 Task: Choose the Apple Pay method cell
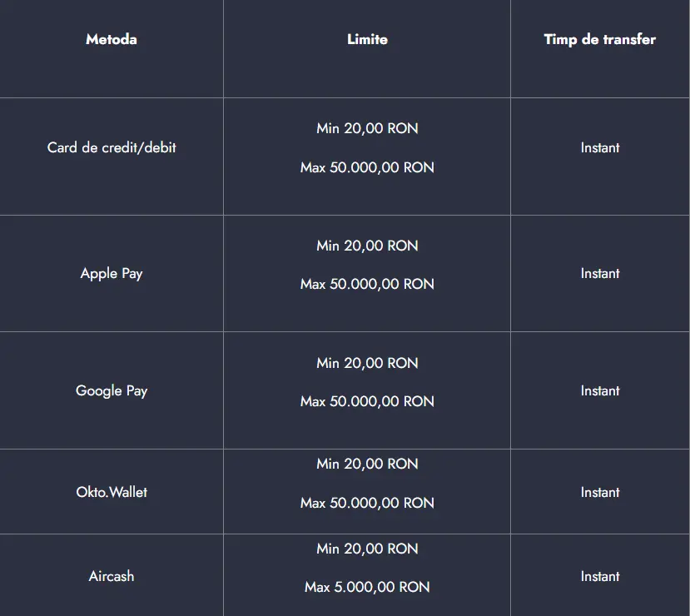pyautogui.click(x=112, y=273)
